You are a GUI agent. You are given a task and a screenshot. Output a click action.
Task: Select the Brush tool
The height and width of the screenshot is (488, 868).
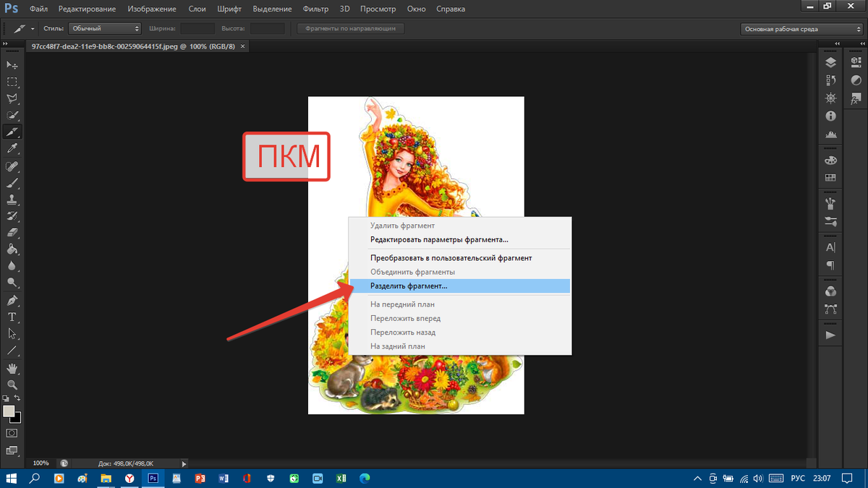(12, 183)
